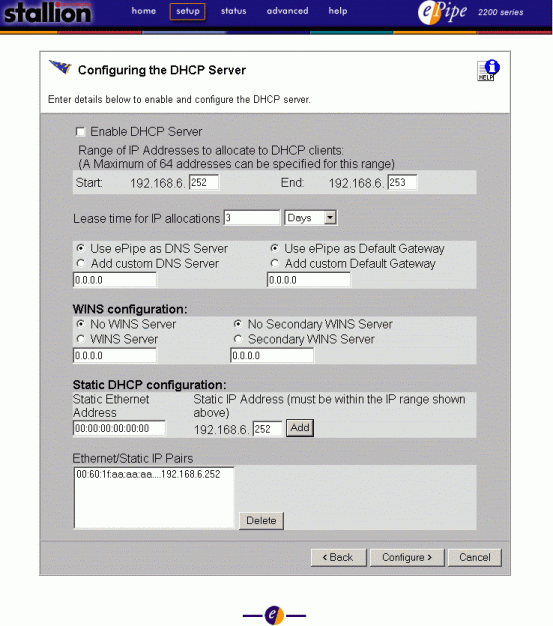Click the ePipe 2200 series logo
The height and width of the screenshot is (626, 553).
click(471, 12)
